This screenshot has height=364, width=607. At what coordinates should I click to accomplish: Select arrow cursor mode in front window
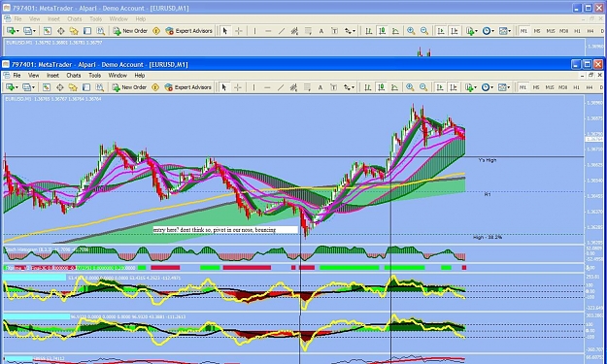click(x=223, y=87)
